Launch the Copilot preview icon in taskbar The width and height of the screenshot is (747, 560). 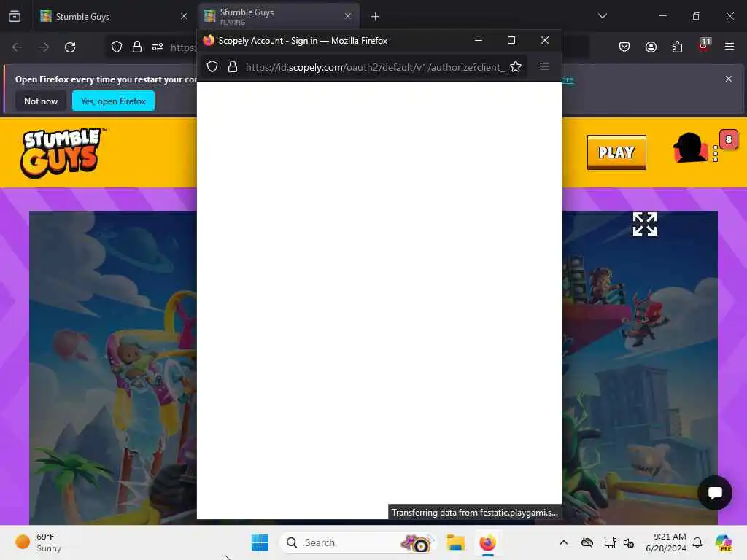[x=723, y=542]
